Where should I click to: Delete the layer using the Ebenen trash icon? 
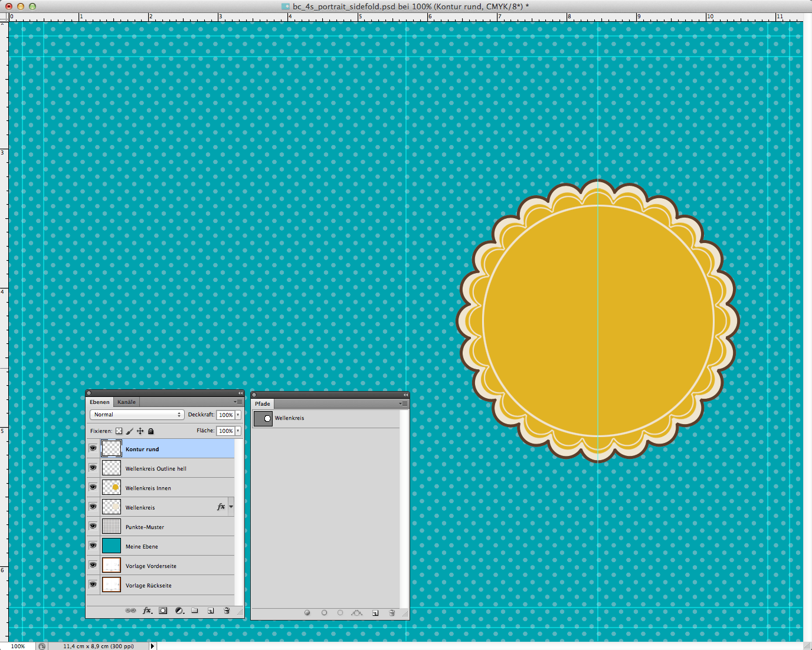(x=227, y=611)
